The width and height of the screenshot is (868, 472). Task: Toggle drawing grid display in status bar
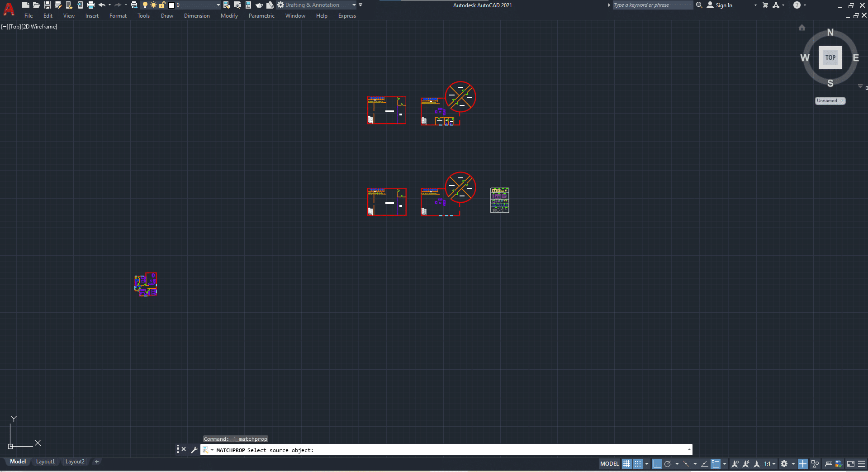pos(626,464)
